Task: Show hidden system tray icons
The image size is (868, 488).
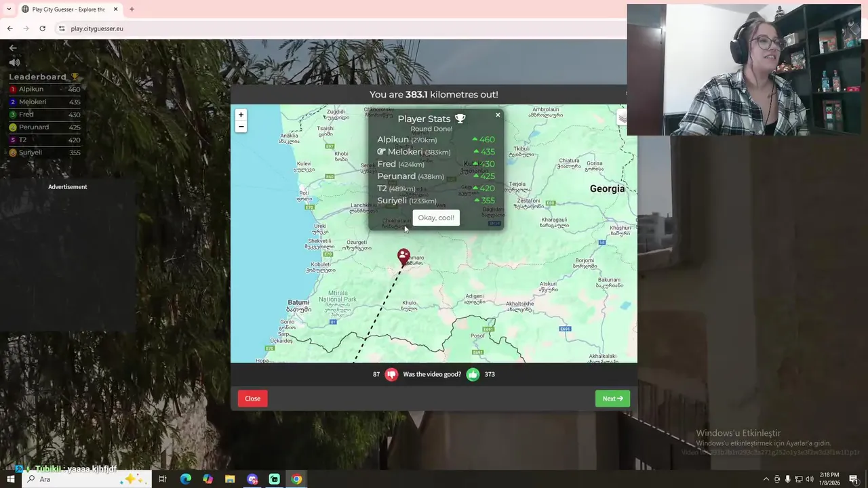Action: (766, 479)
